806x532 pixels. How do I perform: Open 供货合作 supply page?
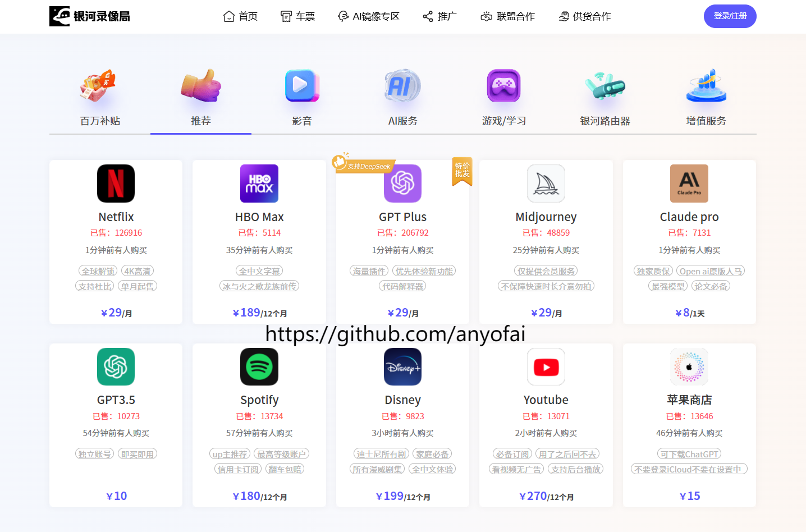pos(585,16)
